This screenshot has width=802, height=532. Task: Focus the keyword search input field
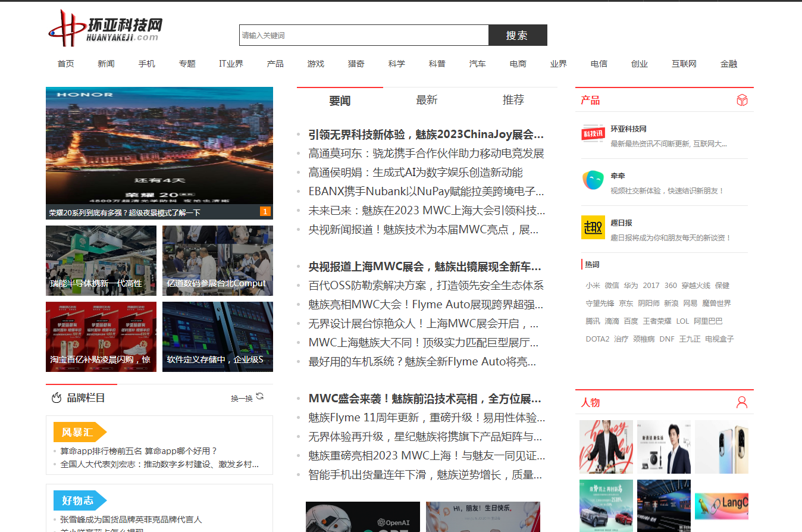tap(364, 35)
